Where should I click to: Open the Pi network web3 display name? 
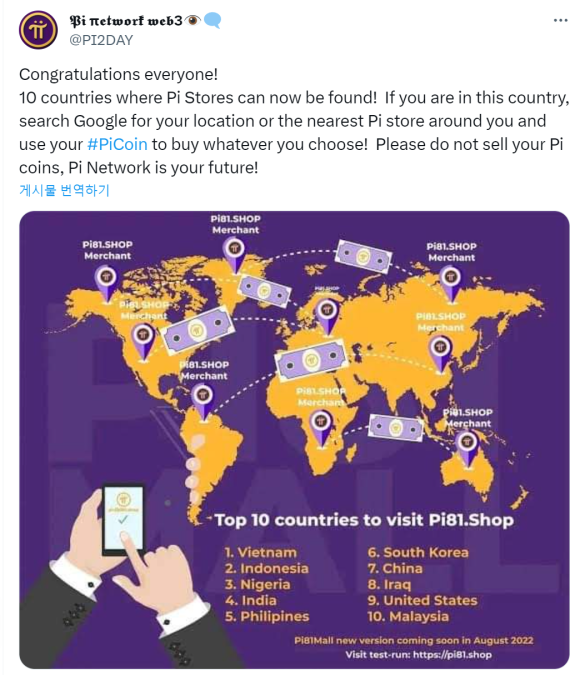(x=126, y=21)
